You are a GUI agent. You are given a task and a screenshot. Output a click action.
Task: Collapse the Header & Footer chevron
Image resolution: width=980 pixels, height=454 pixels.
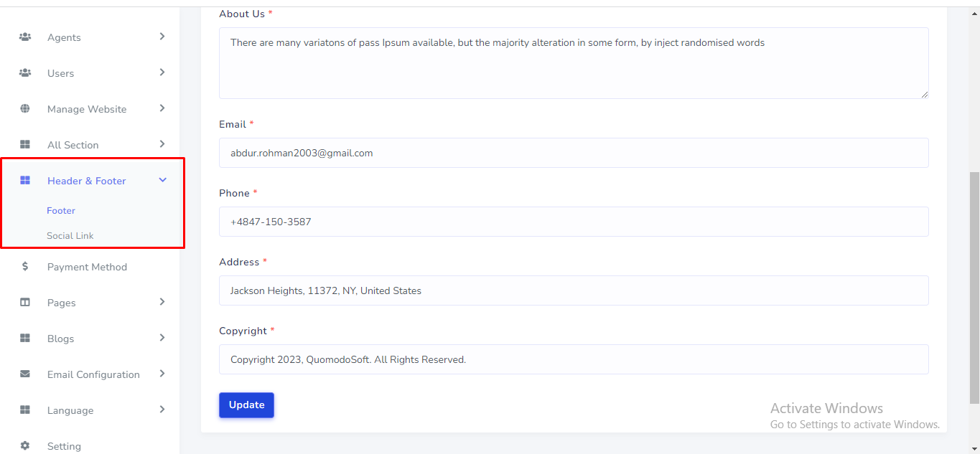pyautogui.click(x=162, y=180)
